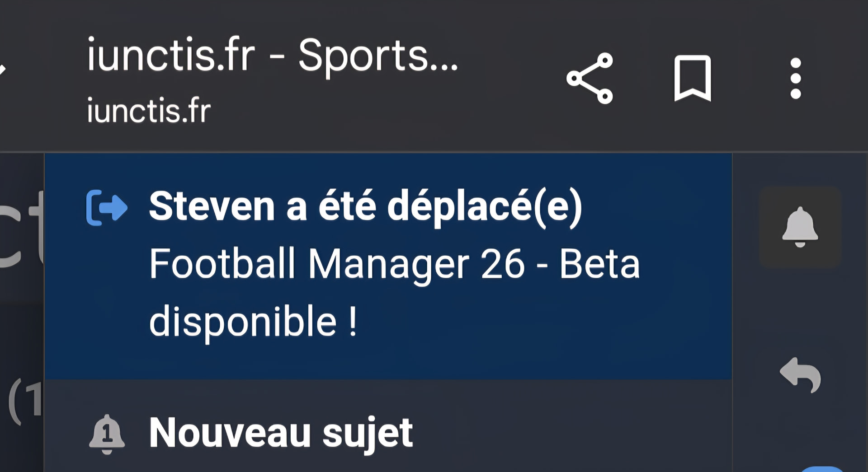Screen dimensions: 868x472
Task: Click the grey reply arrow icon
Action: [800, 375]
